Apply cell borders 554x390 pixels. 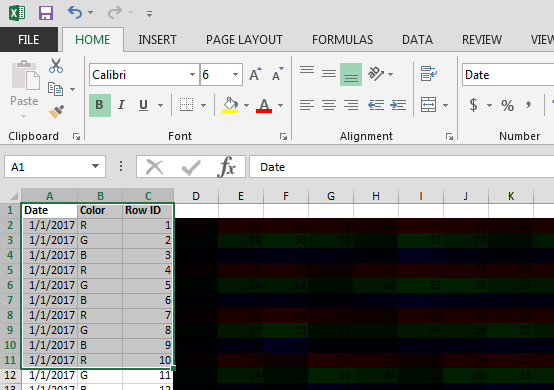pos(186,105)
